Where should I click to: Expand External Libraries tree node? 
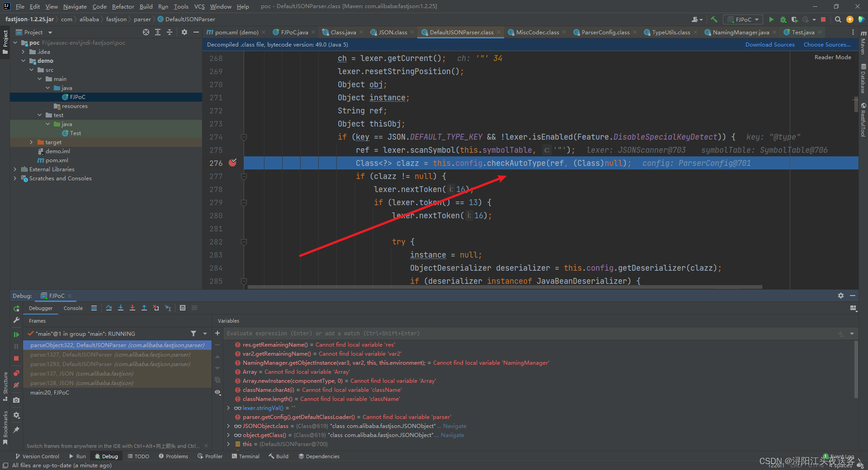coord(15,169)
